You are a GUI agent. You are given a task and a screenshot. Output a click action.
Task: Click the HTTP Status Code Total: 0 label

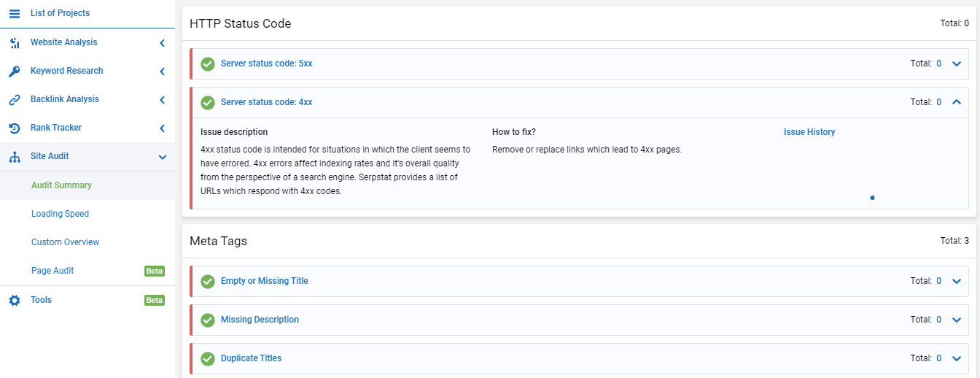coord(954,23)
